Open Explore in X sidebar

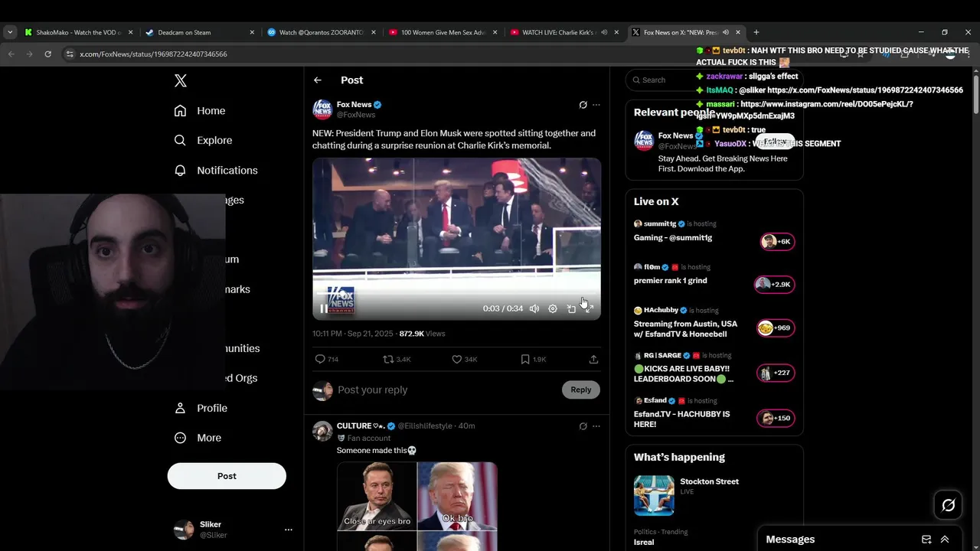[203, 140]
